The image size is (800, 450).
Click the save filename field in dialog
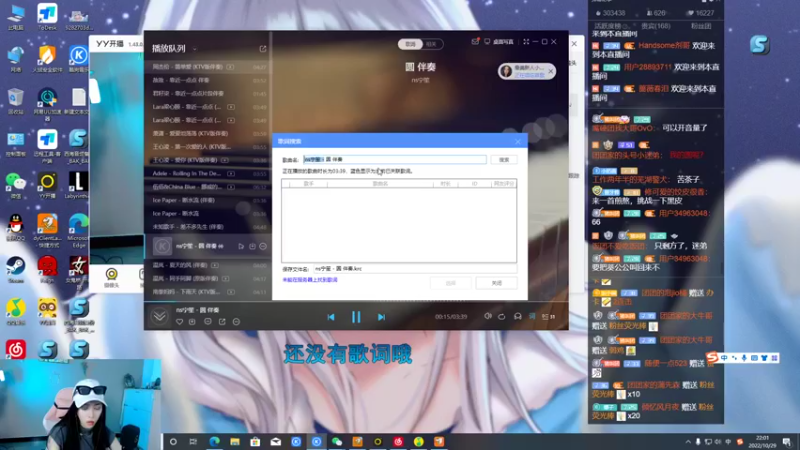tap(415, 268)
